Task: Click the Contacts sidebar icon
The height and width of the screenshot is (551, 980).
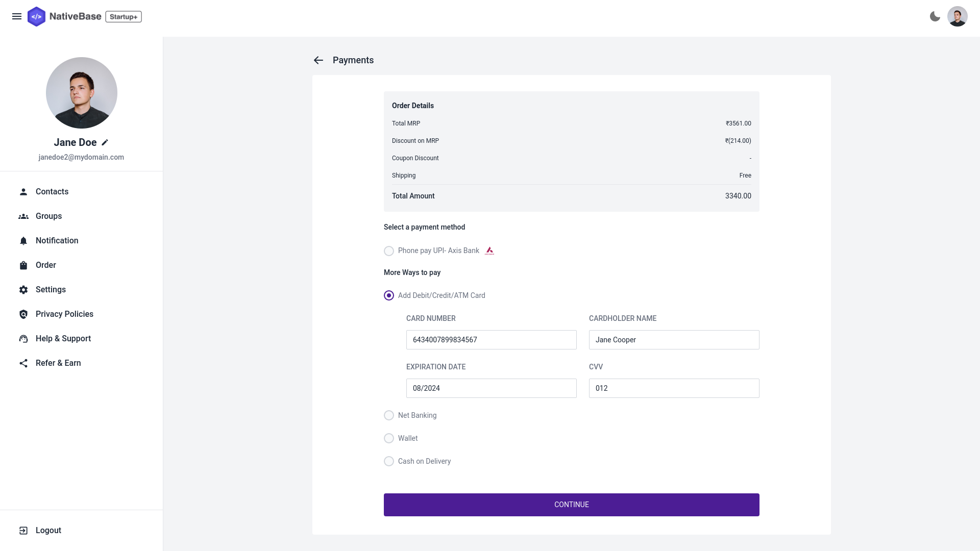Action: [23, 192]
